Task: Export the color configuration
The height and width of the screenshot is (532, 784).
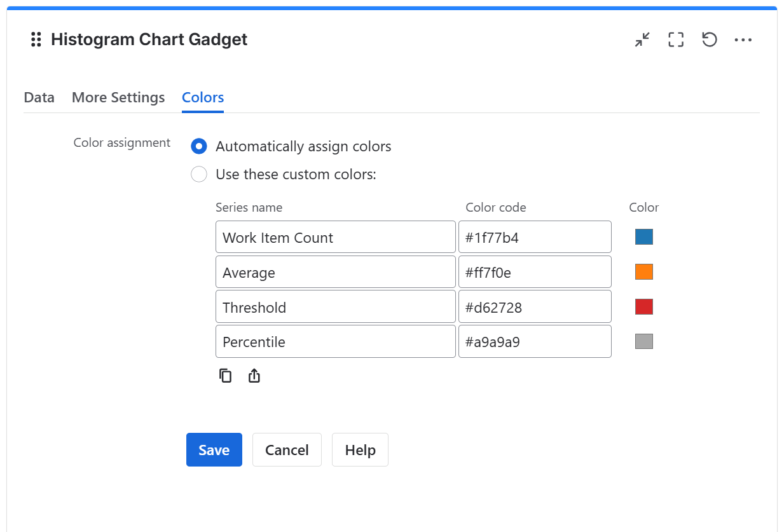Action: pyautogui.click(x=254, y=375)
